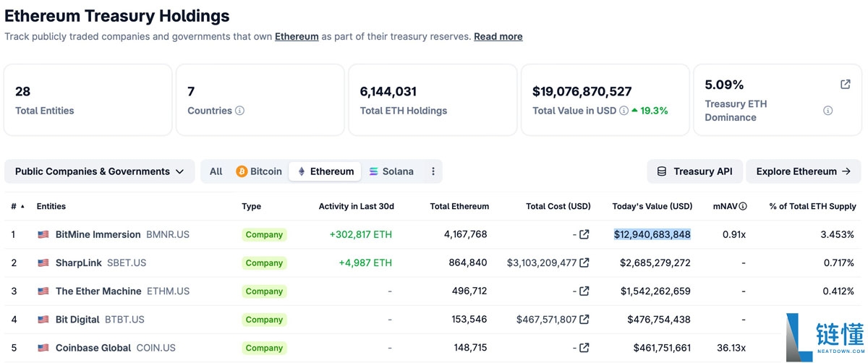This screenshot has width=868, height=363.
Task: Click the database icon on Treasury API
Action: click(x=661, y=171)
